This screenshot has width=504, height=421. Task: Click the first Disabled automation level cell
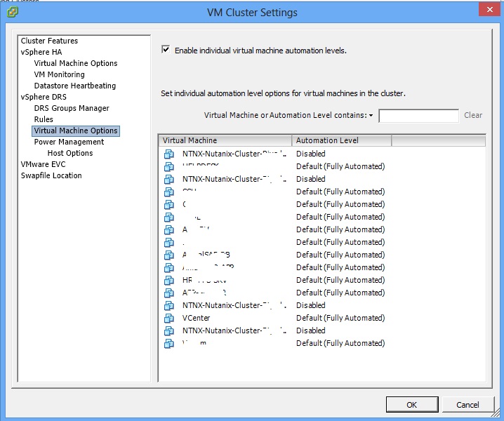pyautogui.click(x=310, y=154)
